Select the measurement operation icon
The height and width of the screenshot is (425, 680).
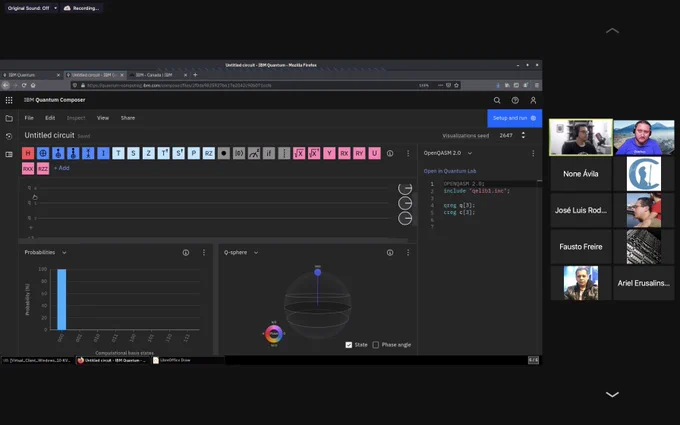pos(254,153)
